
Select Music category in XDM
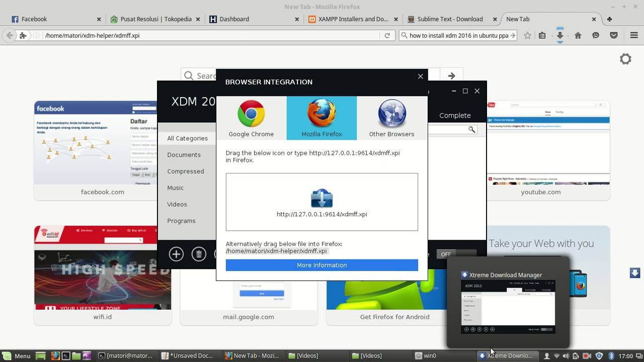[x=175, y=188]
